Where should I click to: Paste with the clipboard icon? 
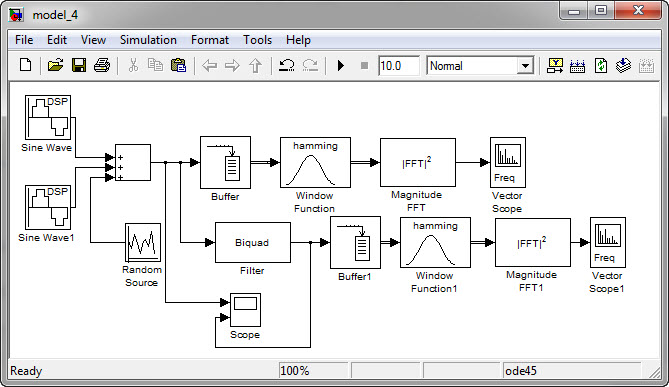click(x=178, y=66)
